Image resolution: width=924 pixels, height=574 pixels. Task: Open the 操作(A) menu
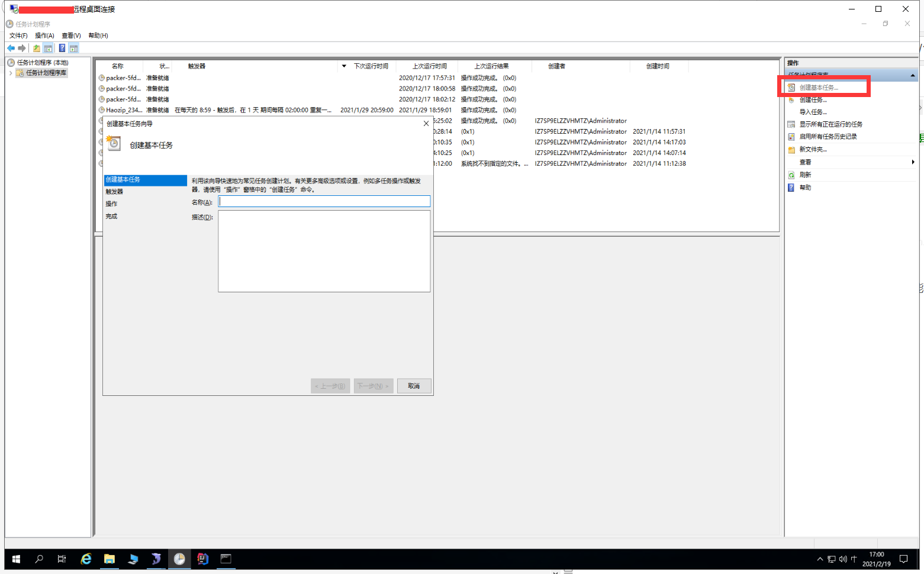click(x=44, y=36)
